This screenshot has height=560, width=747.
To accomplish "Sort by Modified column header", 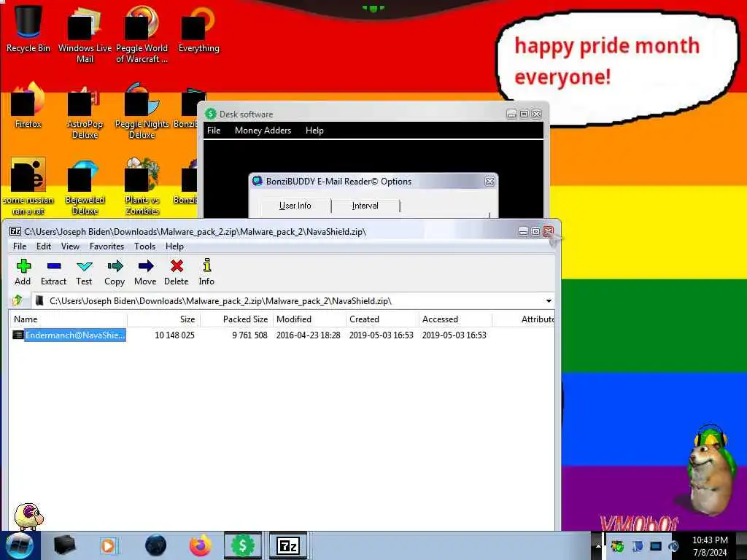I will coord(309,319).
